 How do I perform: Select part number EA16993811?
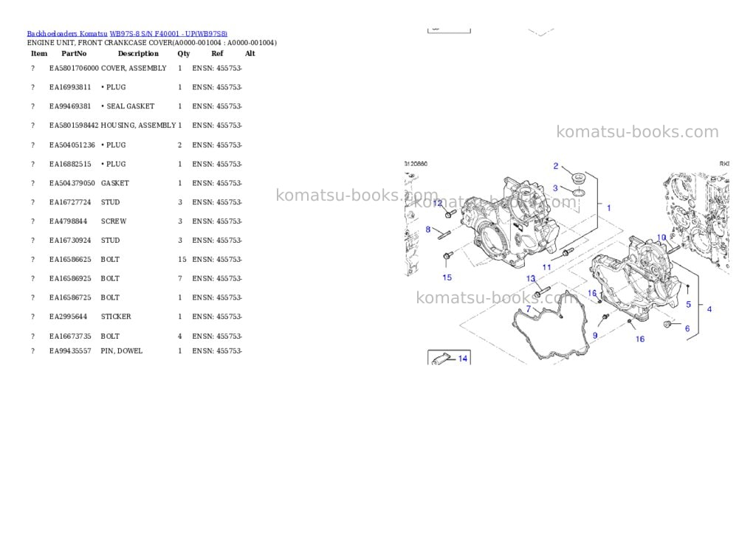click(70, 87)
